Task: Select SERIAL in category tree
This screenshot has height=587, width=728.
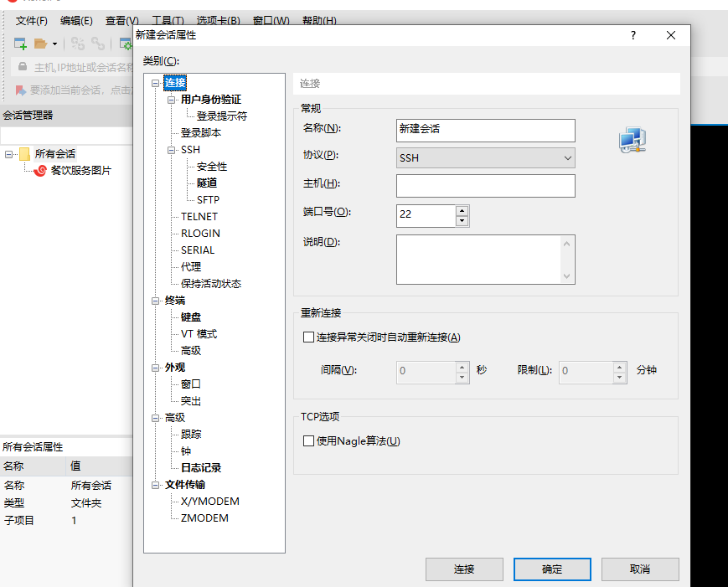Action: tap(198, 250)
